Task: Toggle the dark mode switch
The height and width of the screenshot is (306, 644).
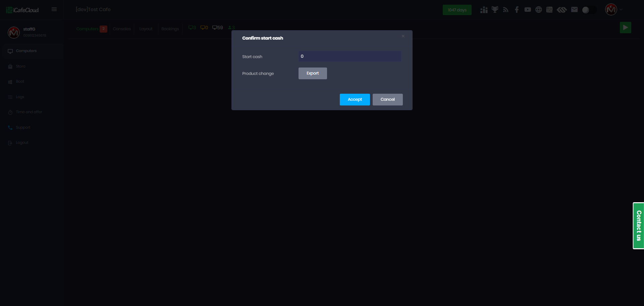Action: [589, 10]
